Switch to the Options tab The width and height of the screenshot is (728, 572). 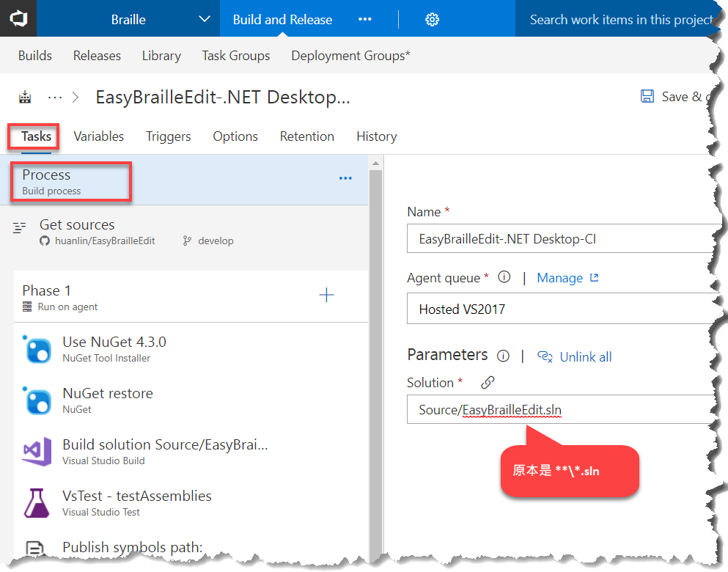tap(235, 136)
